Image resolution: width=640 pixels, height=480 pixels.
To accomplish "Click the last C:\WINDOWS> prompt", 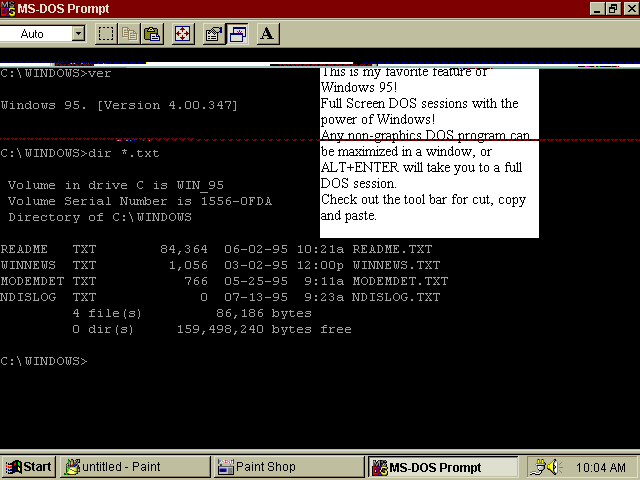I will [x=44, y=361].
